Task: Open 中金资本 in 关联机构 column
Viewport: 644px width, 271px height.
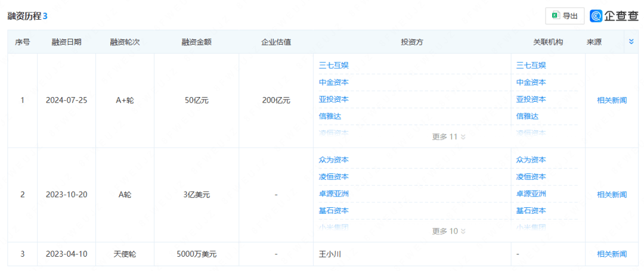Action: click(531, 82)
